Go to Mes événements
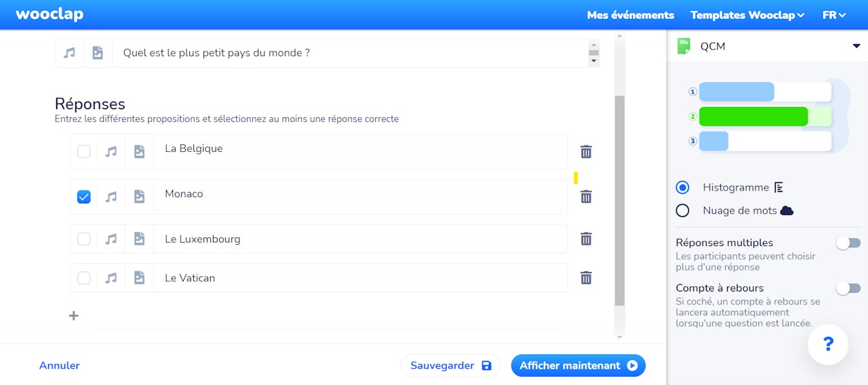The image size is (868, 385). click(631, 15)
